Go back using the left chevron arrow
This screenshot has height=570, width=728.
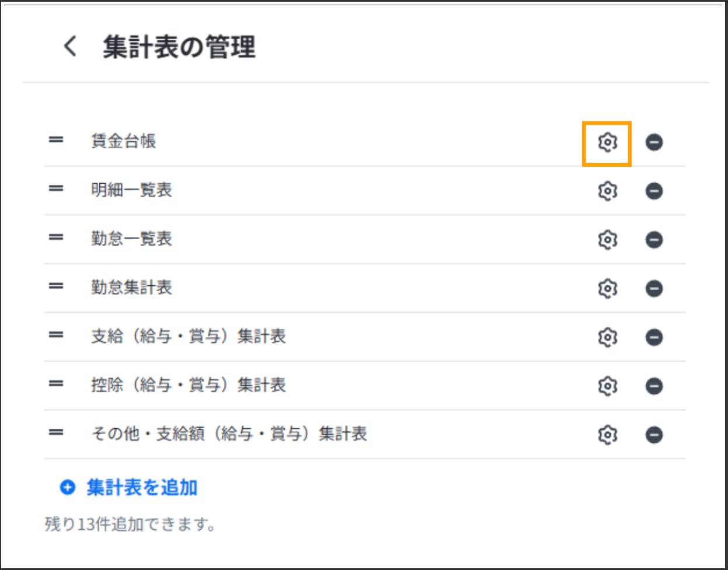pos(71,46)
